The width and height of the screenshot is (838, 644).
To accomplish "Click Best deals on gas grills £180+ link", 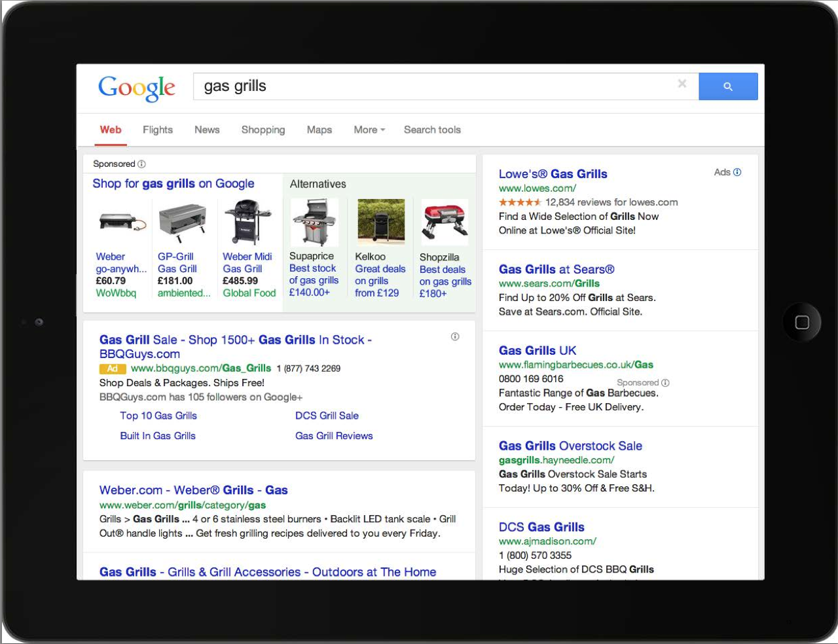I will 445,281.
